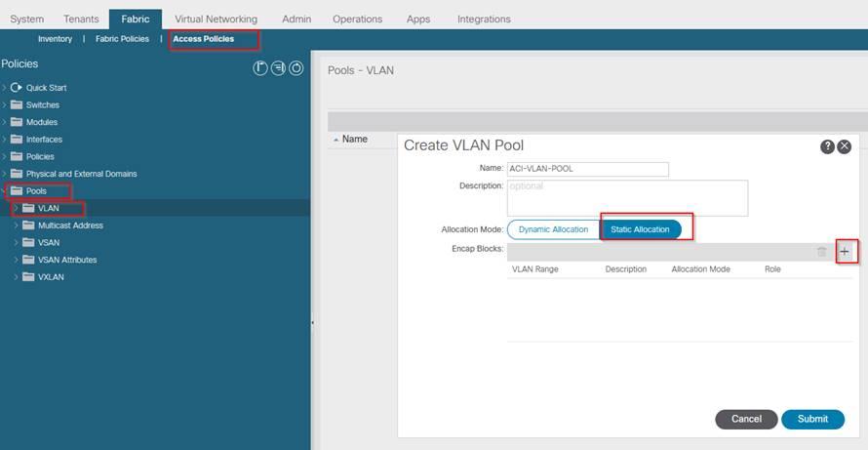
Task: Select the Switches tree item
Action: [x=43, y=104]
